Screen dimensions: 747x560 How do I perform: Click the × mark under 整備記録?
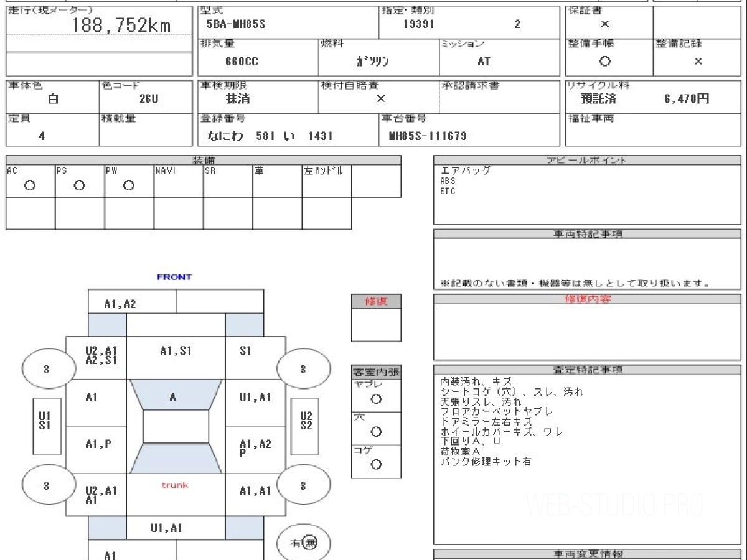point(698,61)
